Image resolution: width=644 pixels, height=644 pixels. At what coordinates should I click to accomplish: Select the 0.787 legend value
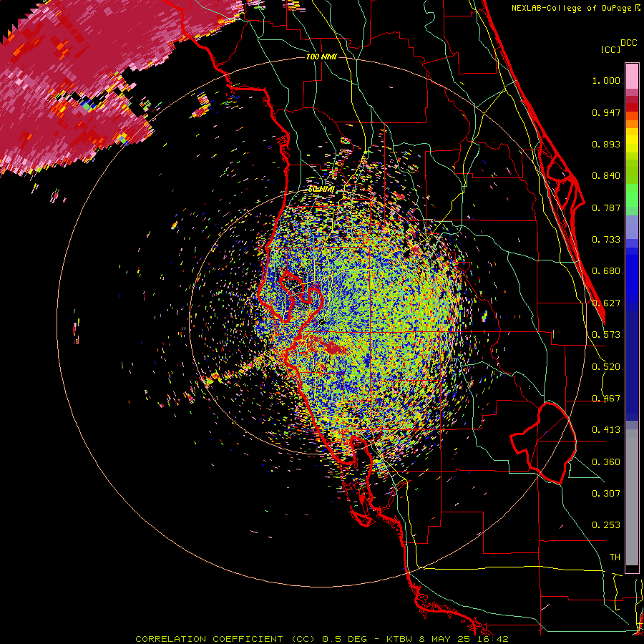[x=606, y=208]
